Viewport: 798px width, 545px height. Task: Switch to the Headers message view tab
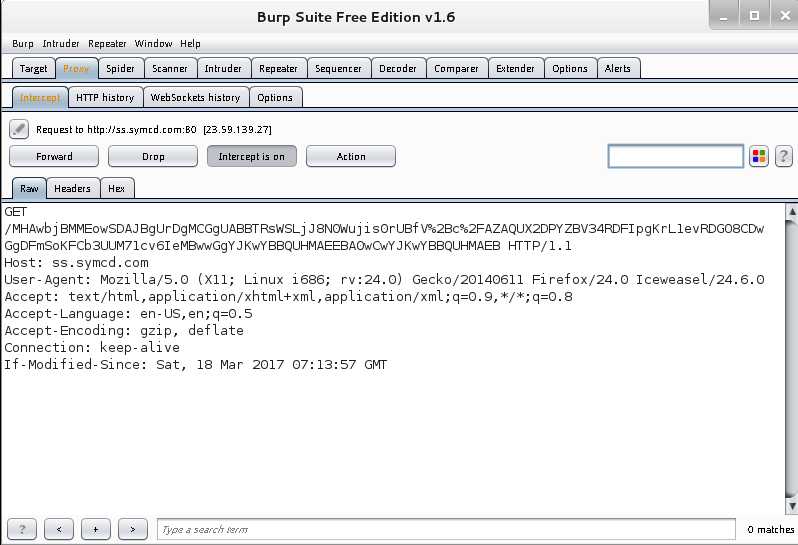(x=73, y=188)
